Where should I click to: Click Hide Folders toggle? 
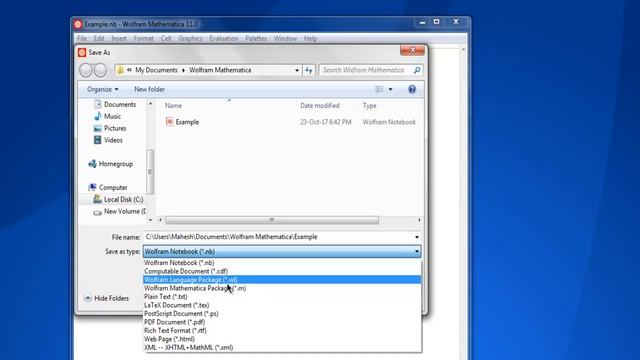click(107, 298)
